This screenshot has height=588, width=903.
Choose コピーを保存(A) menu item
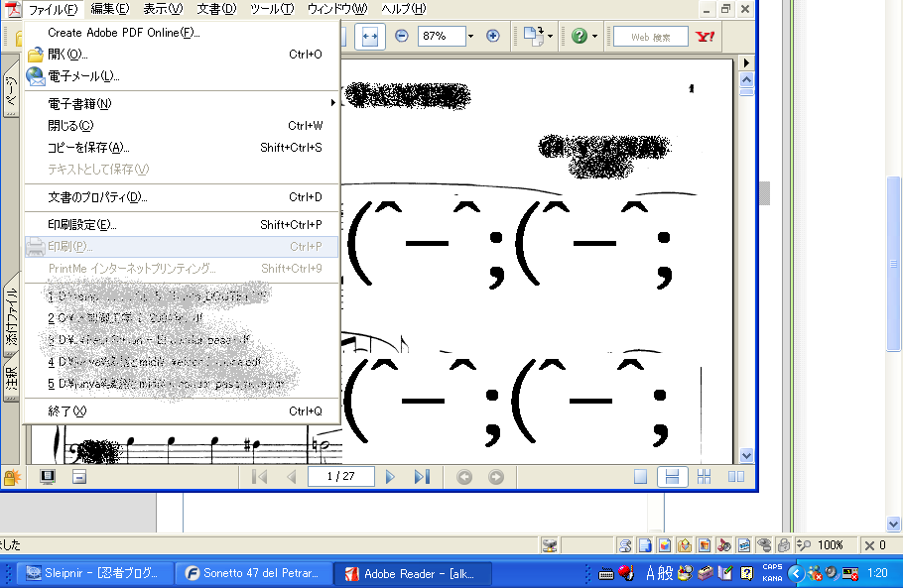(182, 148)
